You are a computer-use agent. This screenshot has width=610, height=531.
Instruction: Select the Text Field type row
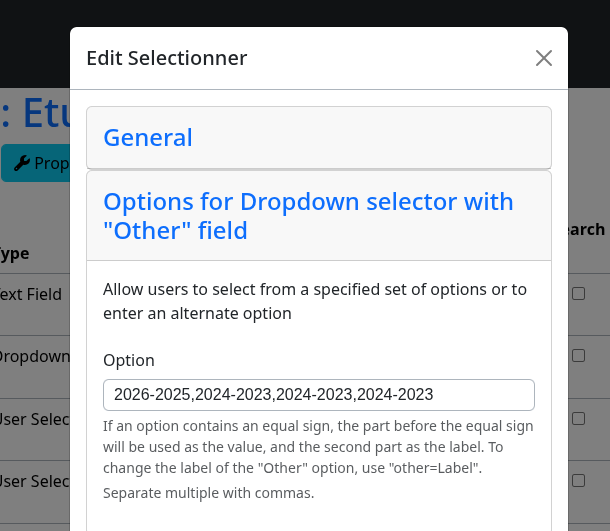coord(31,294)
